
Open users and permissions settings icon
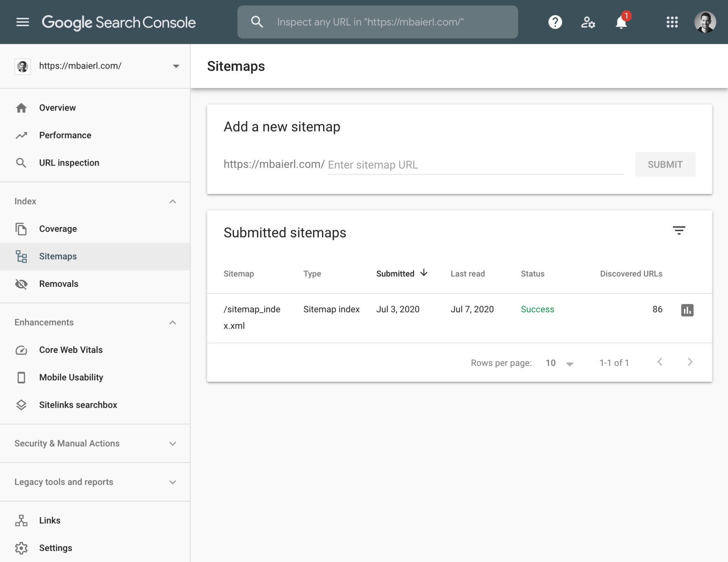(588, 22)
